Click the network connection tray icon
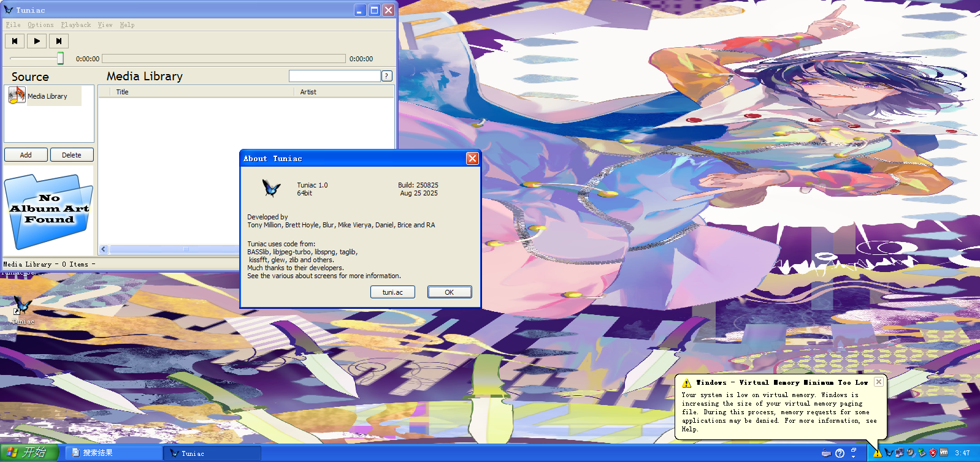This screenshot has width=980, height=462. (x=900, y=453)
